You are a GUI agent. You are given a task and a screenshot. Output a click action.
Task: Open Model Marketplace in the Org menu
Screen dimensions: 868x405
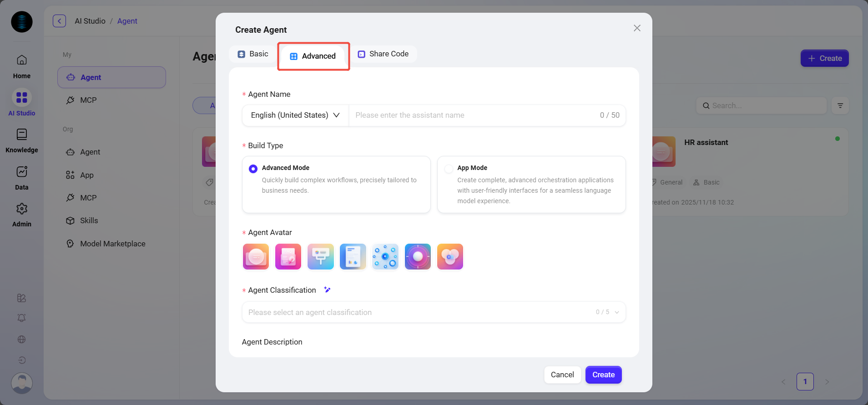pyautogui.click(x=112, y=244)
